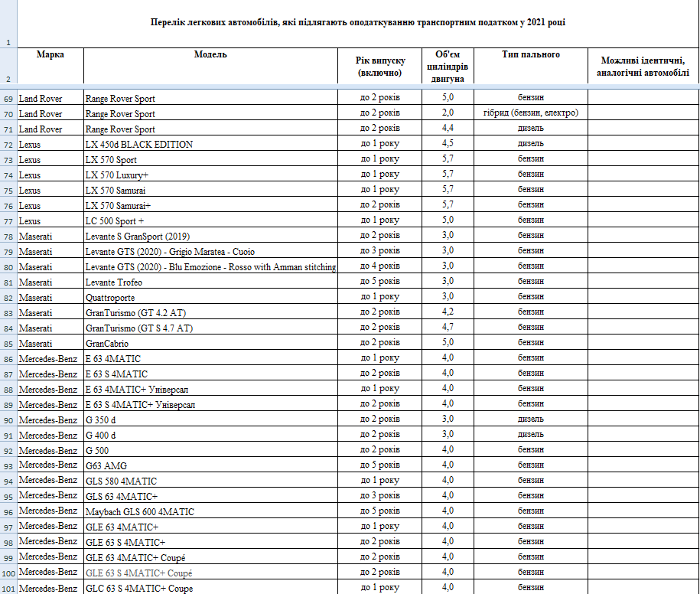The image size is (700, 594).
Task: Click row header 85
Action: (8, 343)
